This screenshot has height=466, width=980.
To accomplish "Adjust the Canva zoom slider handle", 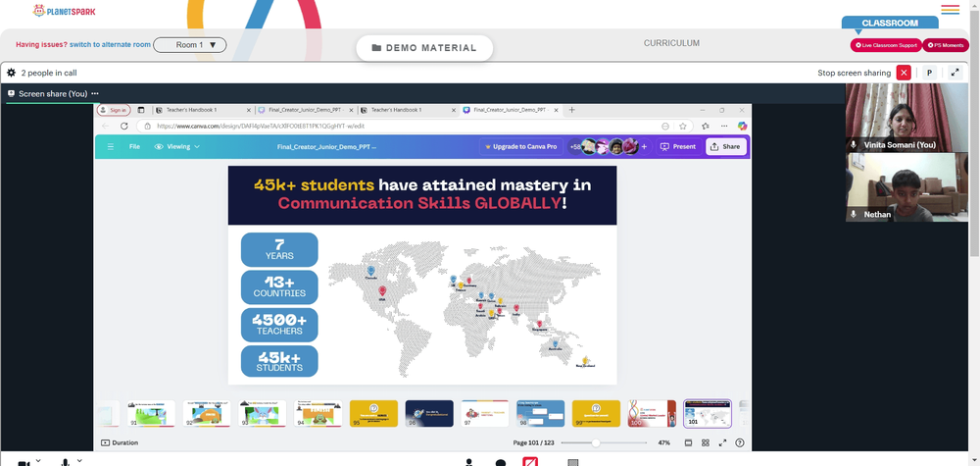I will coord(596,442).
